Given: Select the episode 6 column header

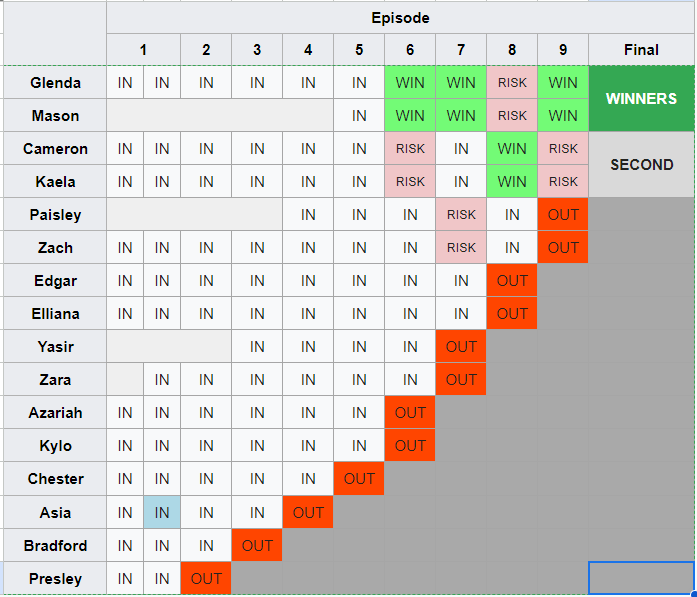Looking at the screenshot, I should (410, 50).
